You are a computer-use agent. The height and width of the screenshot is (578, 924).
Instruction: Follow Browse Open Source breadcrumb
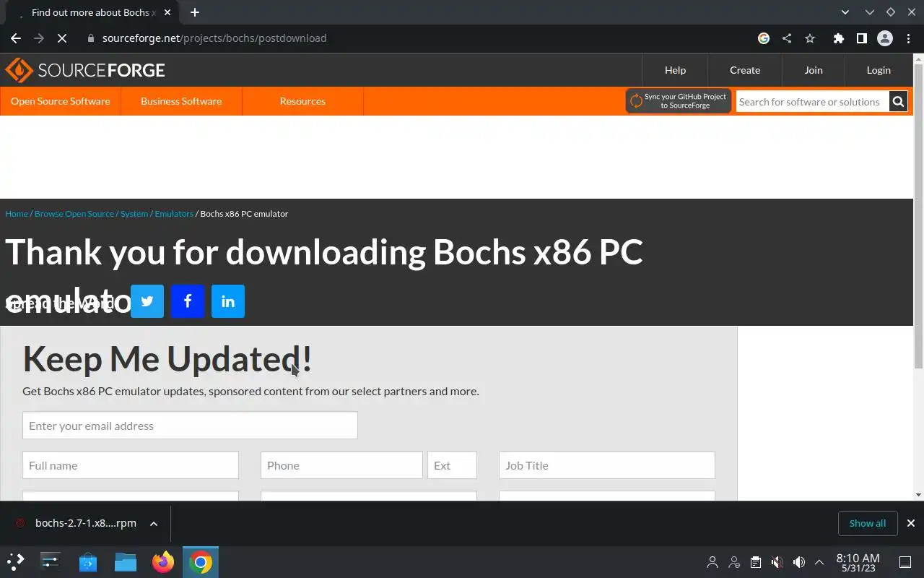74,214
